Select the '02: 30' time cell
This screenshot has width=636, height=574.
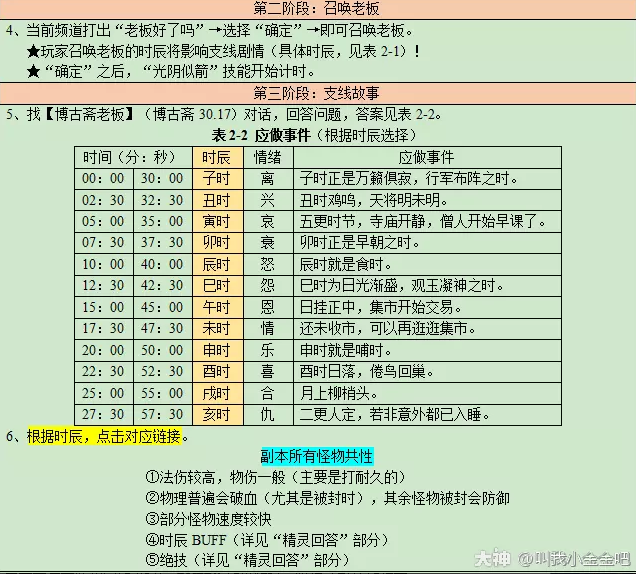103,200
